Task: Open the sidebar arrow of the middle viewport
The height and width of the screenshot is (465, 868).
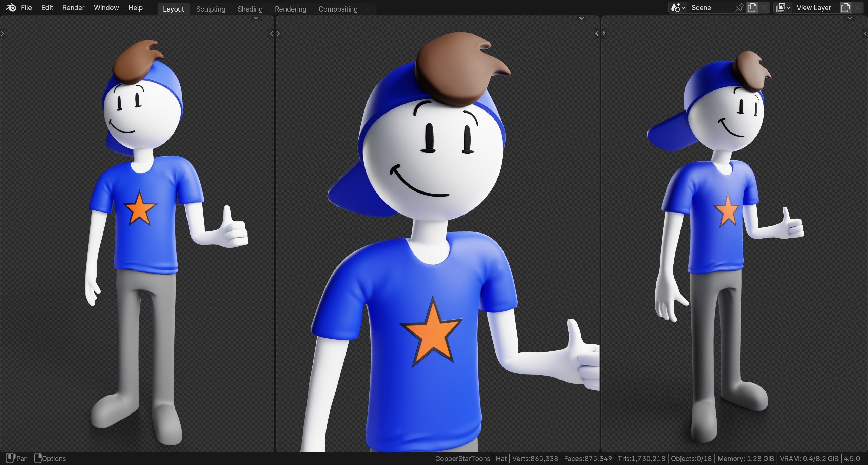Action: click(x=597, y=33)
